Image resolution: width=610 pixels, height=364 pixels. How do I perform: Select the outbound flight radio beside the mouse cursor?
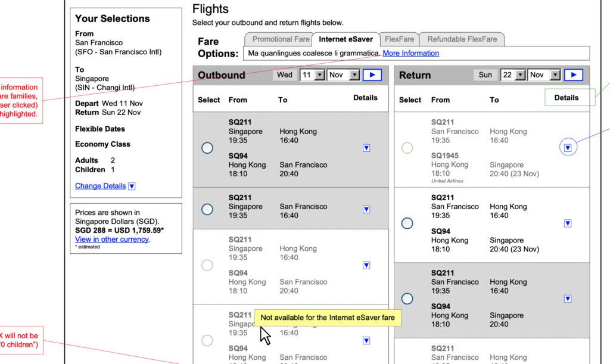[x=207, y=341]
